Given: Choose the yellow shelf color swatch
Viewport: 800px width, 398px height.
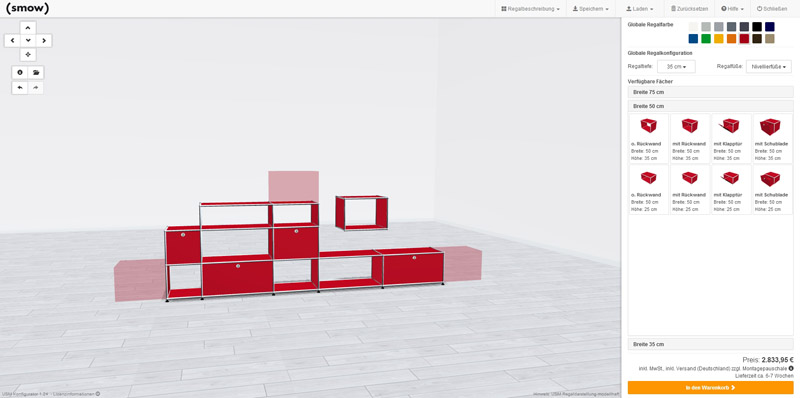Looking at the screenshot, I should click(718, 39).
